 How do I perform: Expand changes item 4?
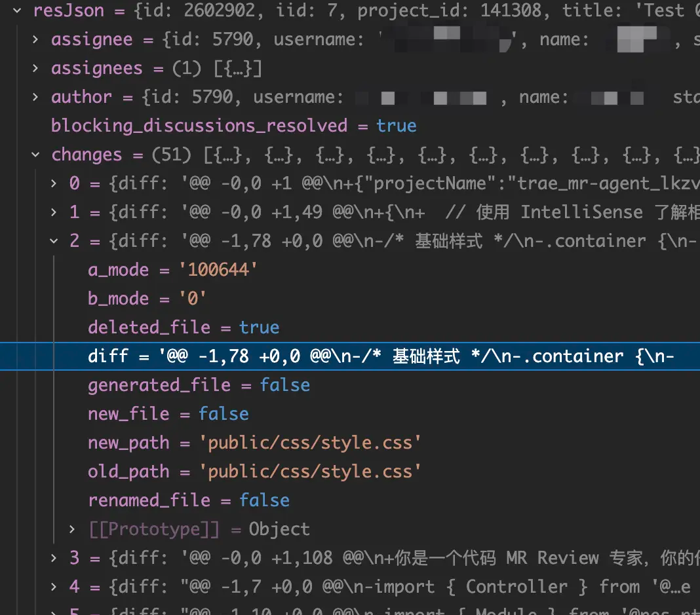click(54, 587)
